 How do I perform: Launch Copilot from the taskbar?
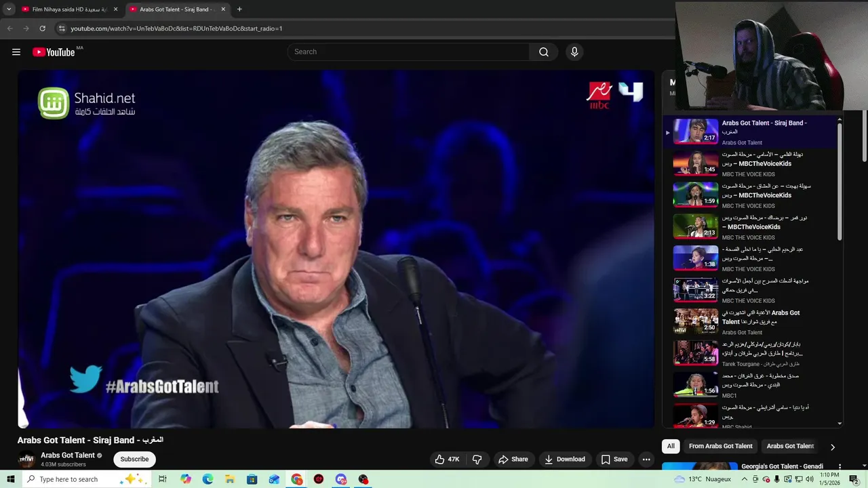[x=186, y=479]
